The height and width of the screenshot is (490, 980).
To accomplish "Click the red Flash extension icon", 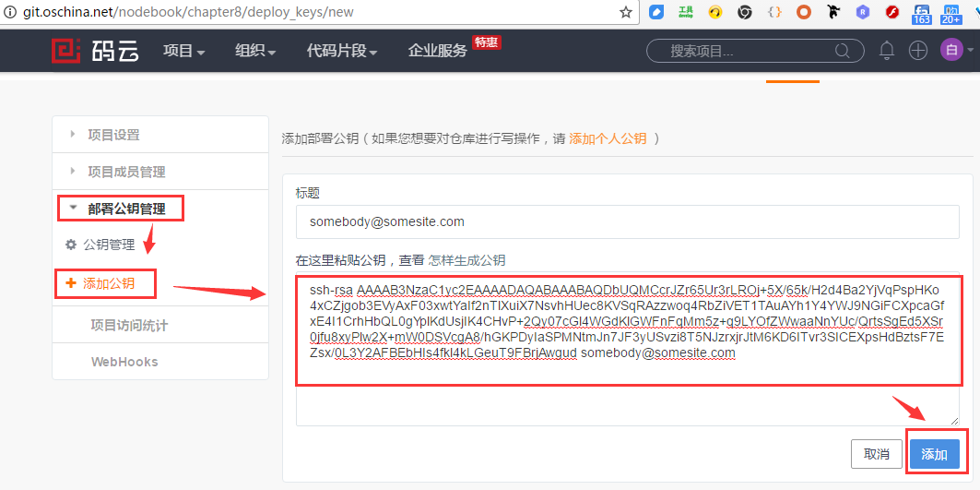I will point(891,12).
